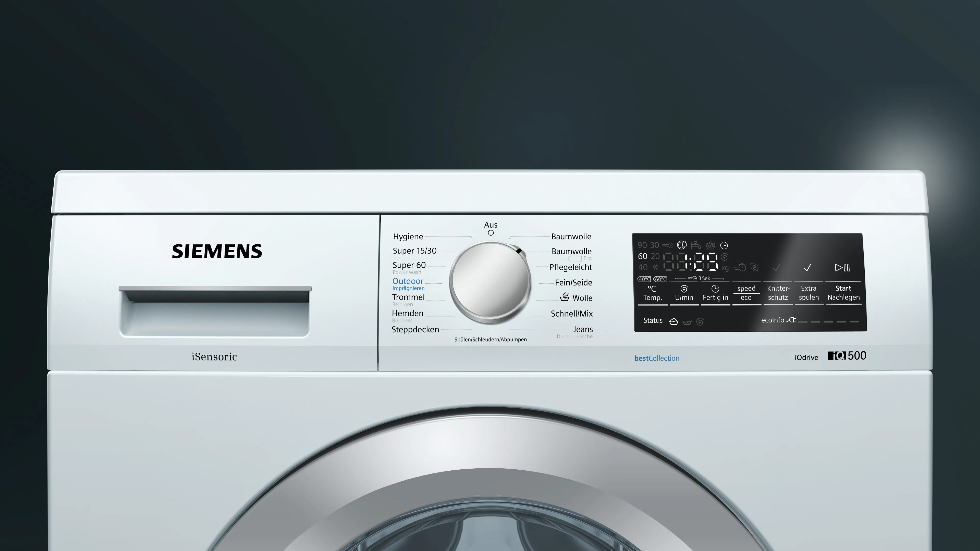The width and height of the screenshot is (980, 551).
Task: Toggle the Knitterschutz option button
Action: (778, 293)
